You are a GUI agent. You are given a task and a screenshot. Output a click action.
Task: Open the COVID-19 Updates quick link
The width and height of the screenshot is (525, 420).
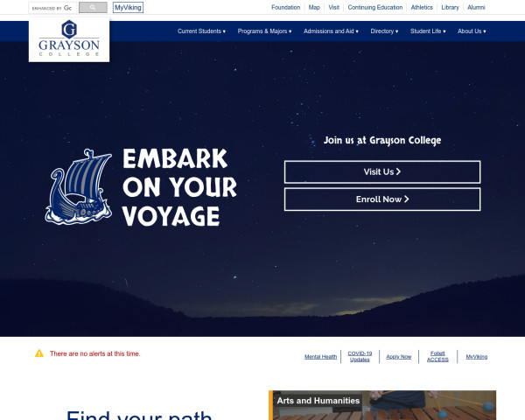[x=360, y=356]
